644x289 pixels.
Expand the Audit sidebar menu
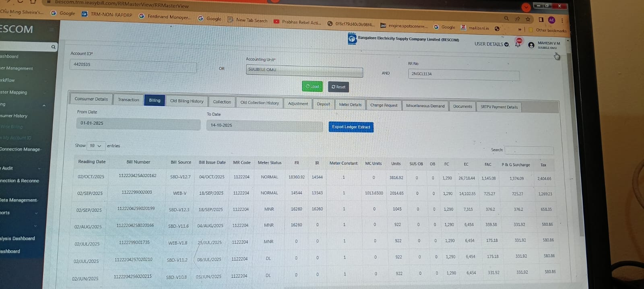click(39, 169)
